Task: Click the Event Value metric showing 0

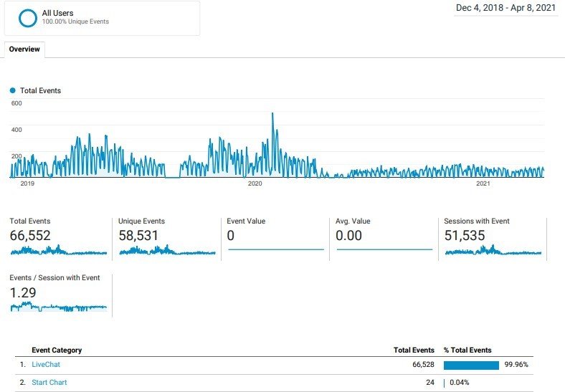Action: [x=231, y=236]
